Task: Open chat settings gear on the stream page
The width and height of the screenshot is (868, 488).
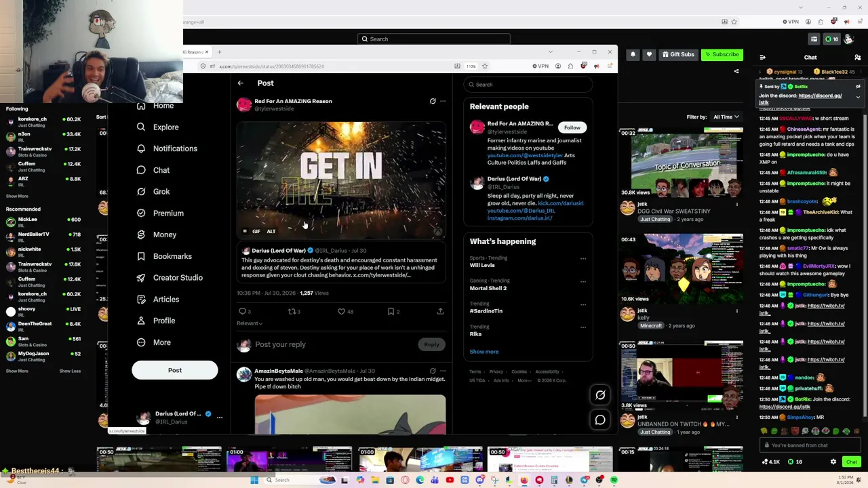Action: pyautogui.click(x=833, y=462)
